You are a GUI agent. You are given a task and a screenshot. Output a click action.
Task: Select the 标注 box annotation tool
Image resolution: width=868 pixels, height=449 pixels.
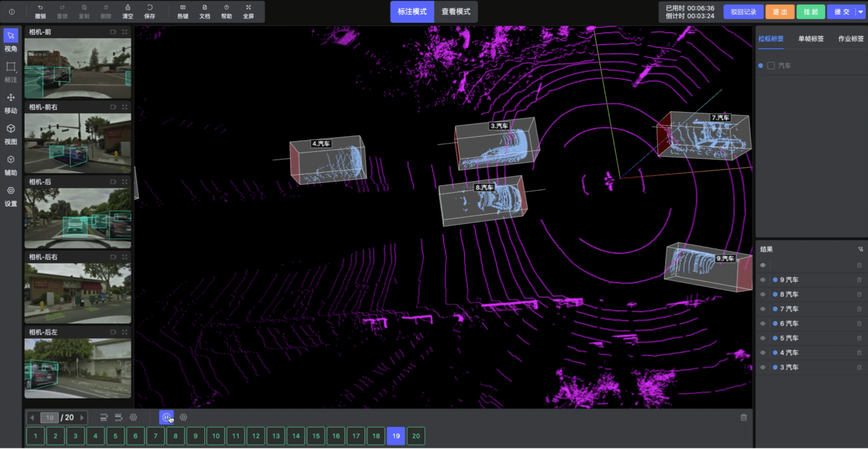coord(11,67)
